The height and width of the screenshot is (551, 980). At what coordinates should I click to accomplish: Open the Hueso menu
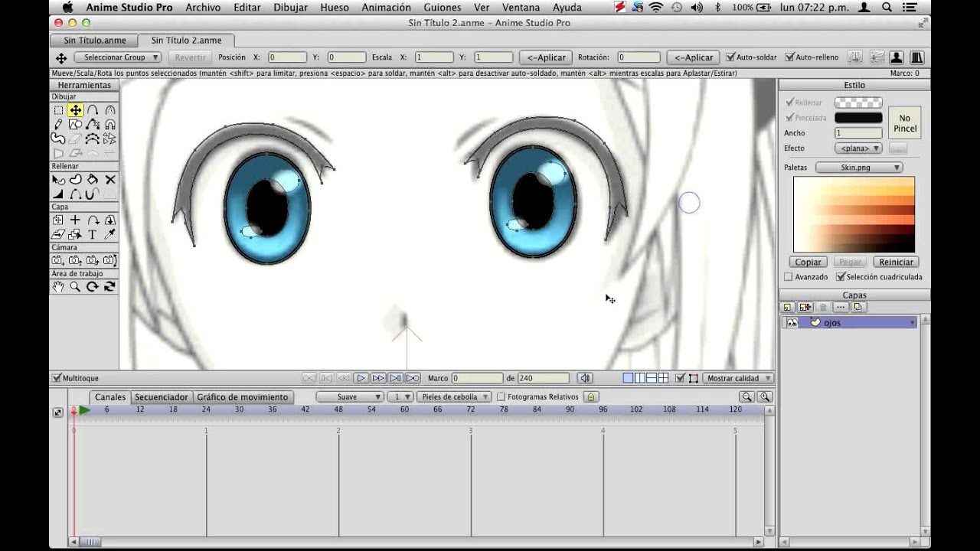tap(335, 8)
